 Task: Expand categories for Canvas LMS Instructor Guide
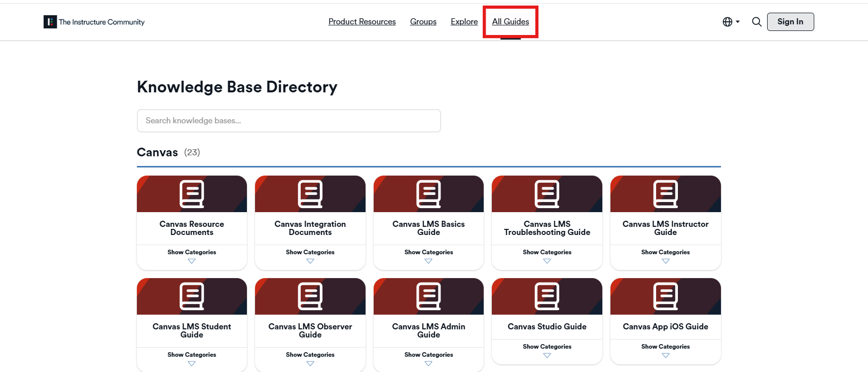666,256
